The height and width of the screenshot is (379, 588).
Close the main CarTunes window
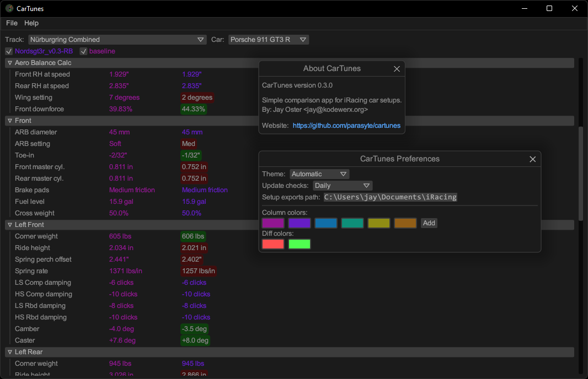575,8
